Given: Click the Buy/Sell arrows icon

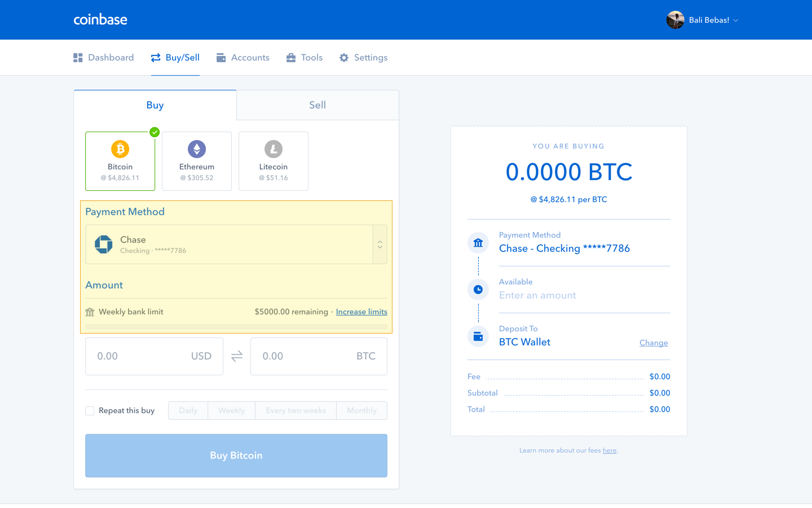Looking at the screenshot, I should [156, 58].
